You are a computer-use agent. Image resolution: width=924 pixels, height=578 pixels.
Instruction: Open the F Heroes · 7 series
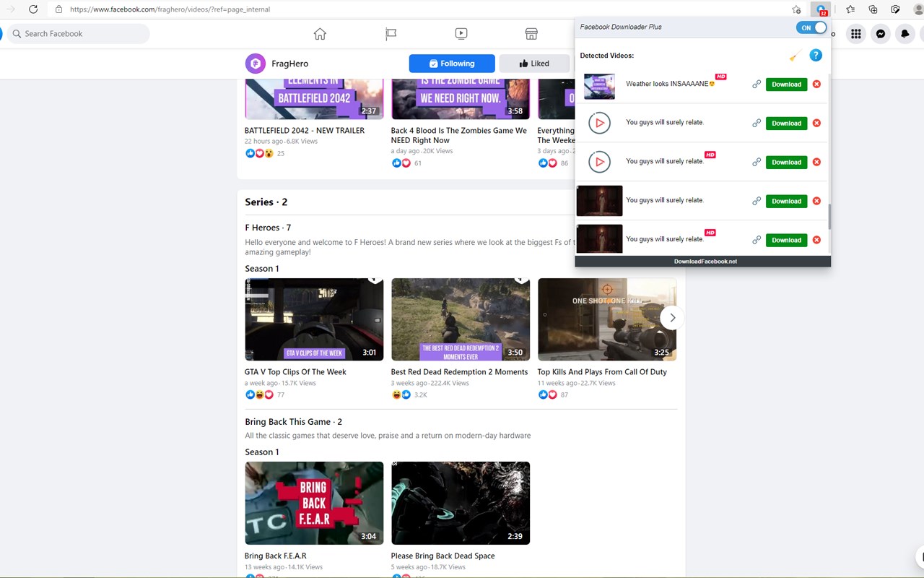click(268, 228)
